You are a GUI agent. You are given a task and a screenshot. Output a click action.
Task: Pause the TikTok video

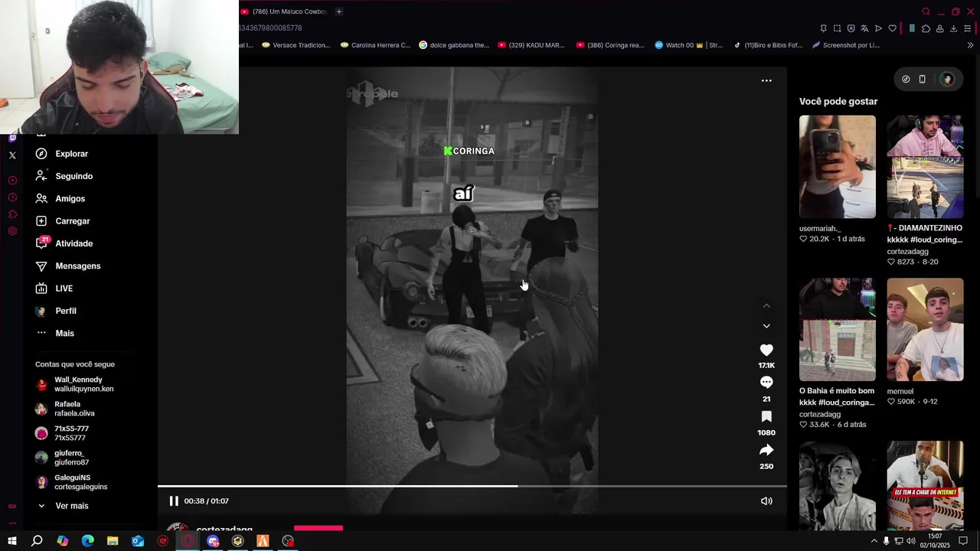(174, 501)
